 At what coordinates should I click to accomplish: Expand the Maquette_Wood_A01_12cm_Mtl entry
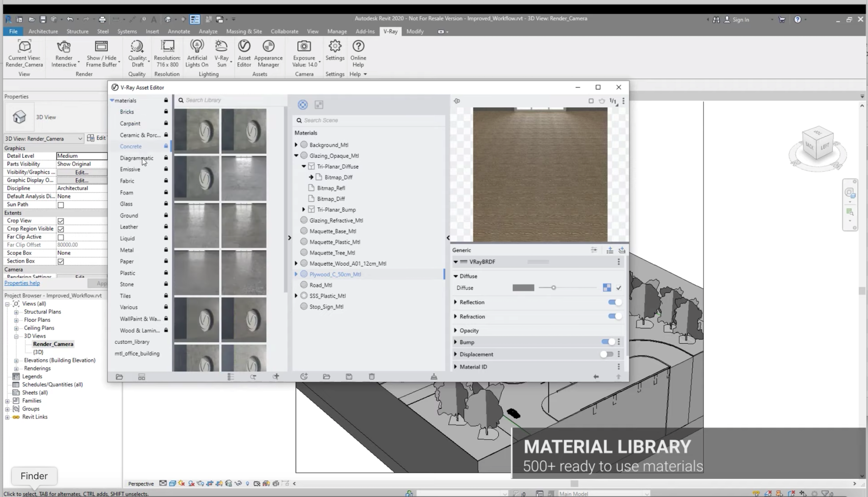296,264
